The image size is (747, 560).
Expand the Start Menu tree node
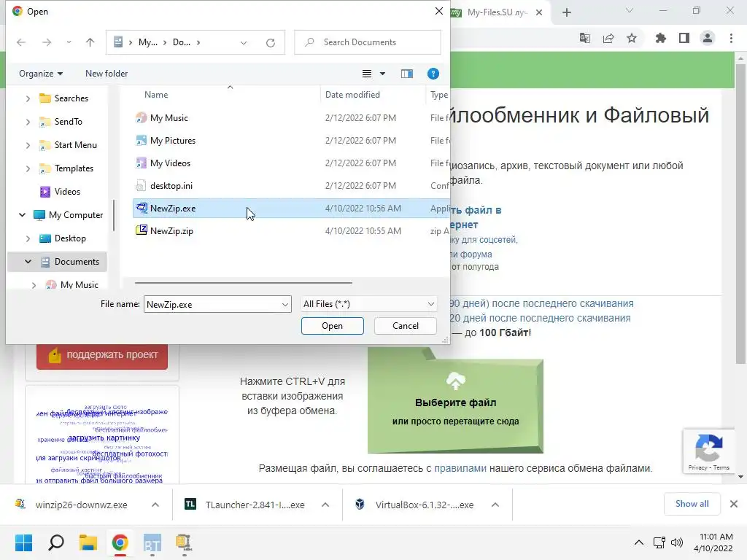pyautogui.click(x=28, y=145)
